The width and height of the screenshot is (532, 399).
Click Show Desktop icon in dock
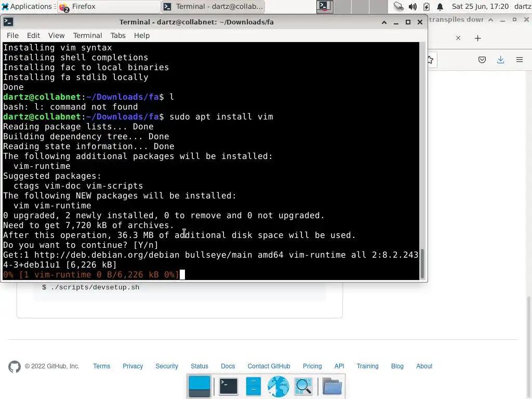[x=199, y=387]
